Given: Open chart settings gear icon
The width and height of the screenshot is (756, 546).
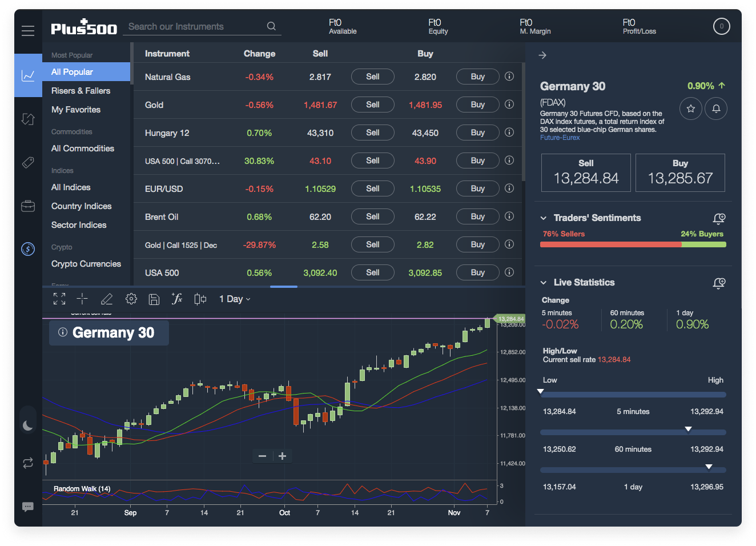Looking at the screenshot, I should pos(131,298).
